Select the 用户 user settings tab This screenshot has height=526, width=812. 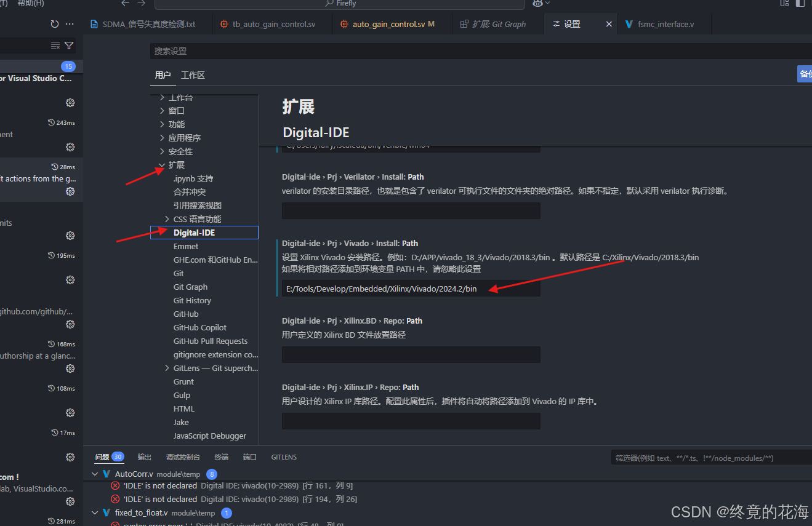(163, 75)
